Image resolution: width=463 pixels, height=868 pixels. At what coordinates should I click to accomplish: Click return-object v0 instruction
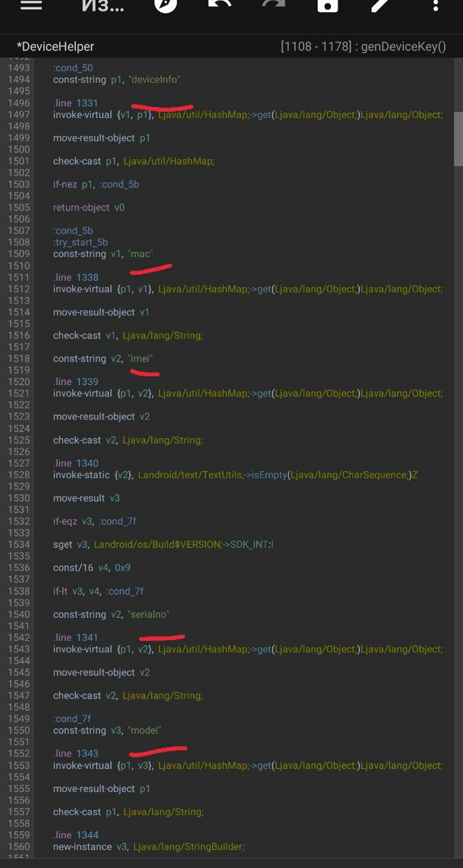tap(89, 208)
